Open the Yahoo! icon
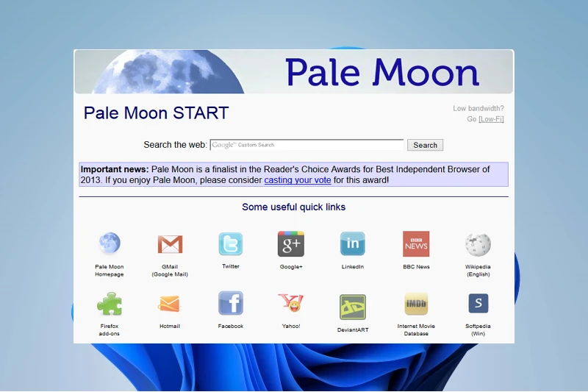The width and height of the screenshot is (588, 392). pyautogui.click(x=291, y=303)
